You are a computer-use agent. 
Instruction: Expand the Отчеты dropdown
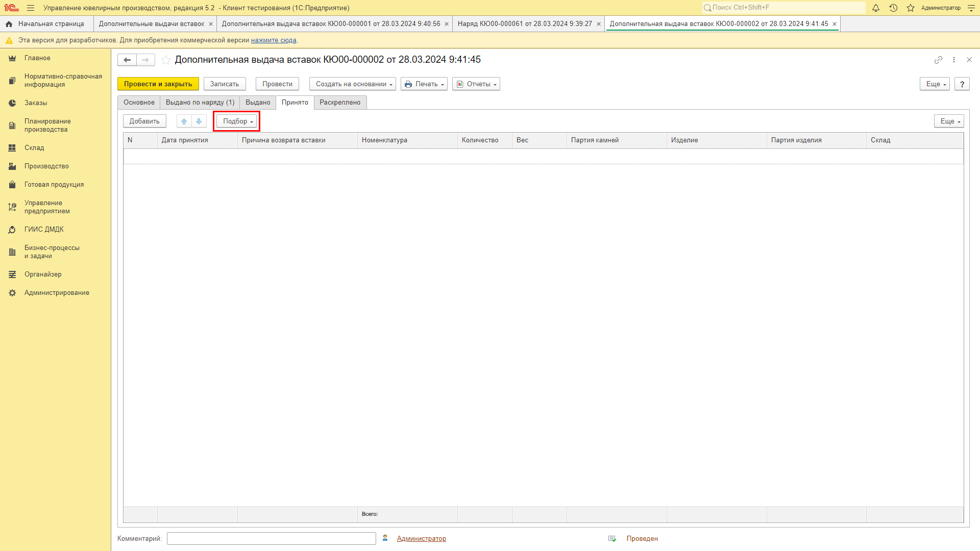476,84
